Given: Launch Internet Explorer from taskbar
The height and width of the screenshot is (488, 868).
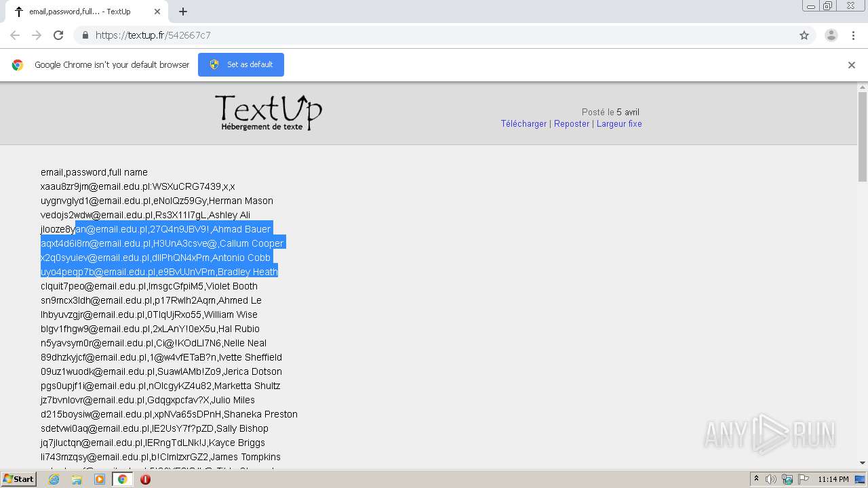Looking at the screenshot, I should coord(54,479).
